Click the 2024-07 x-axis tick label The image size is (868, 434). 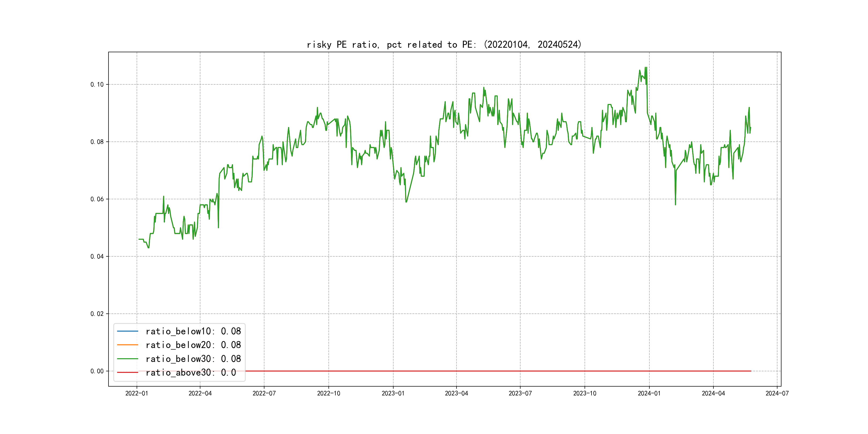(777, 393)
